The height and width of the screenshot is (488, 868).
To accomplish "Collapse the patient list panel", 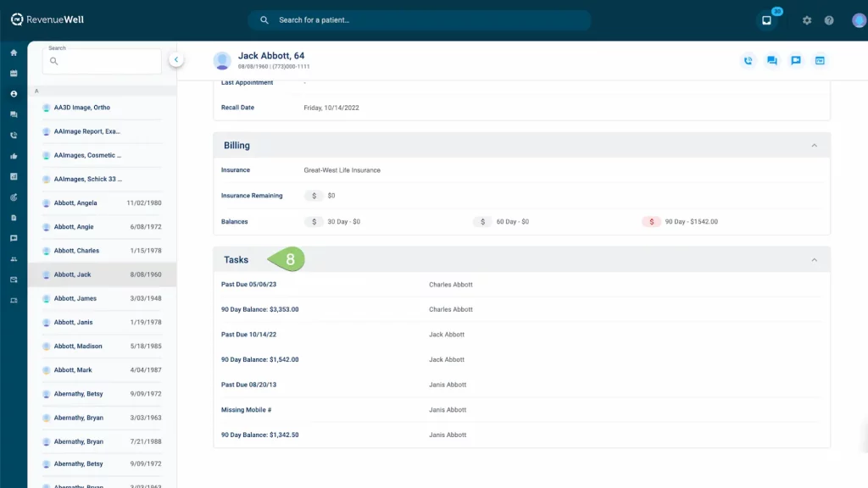I will pyautogui.click(x=176, y=59).
